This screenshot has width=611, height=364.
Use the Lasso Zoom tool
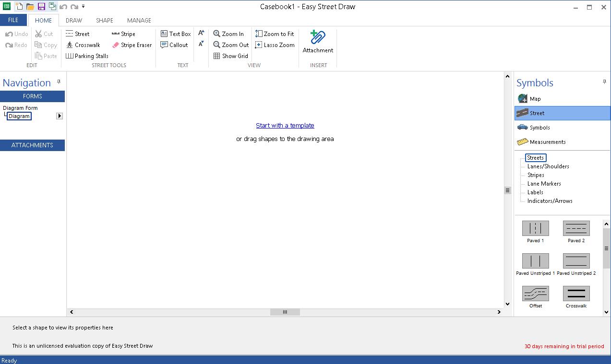pyautogui.click(x=275, y=45)
